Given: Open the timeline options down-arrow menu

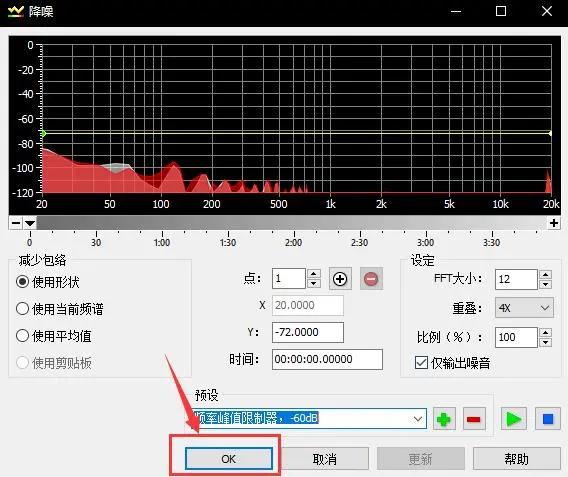Looking at the screenshot, I should point(30,223).
